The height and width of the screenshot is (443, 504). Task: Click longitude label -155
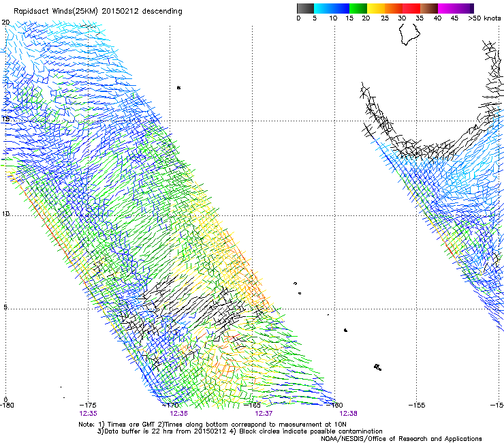[x=417, y=405]
